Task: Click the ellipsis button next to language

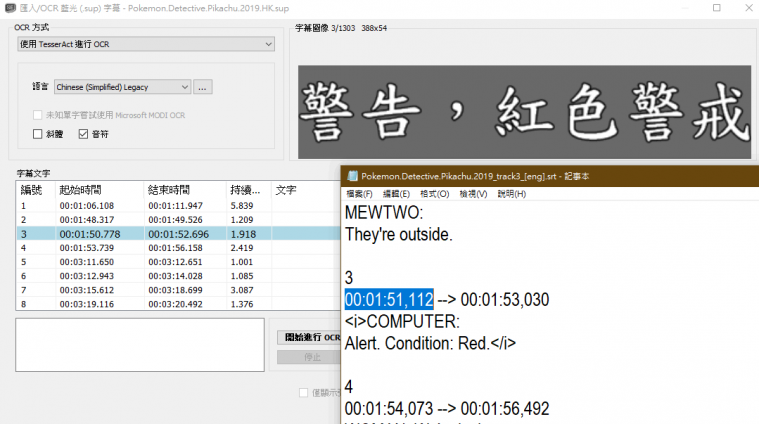Action: pyautogui.click(x=202, y=87)
